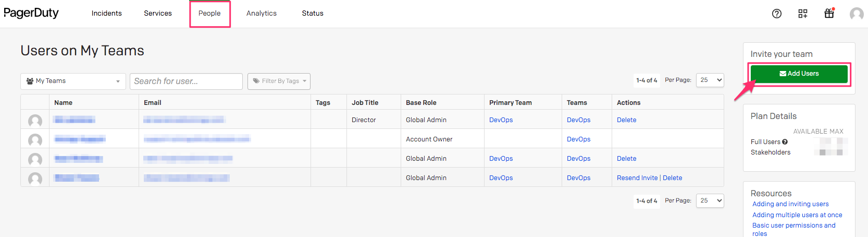Open the user profile avatar menu
The height and width of the screenshot is (237, 868).
856,14
